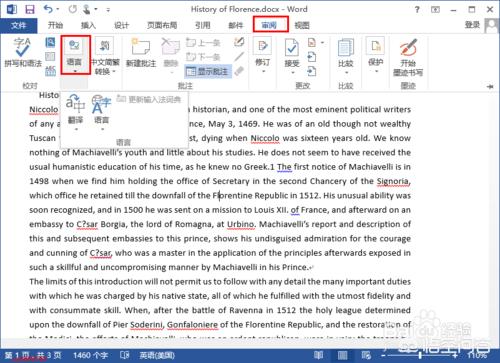Go to next comment 下一条

click(203, 57)
